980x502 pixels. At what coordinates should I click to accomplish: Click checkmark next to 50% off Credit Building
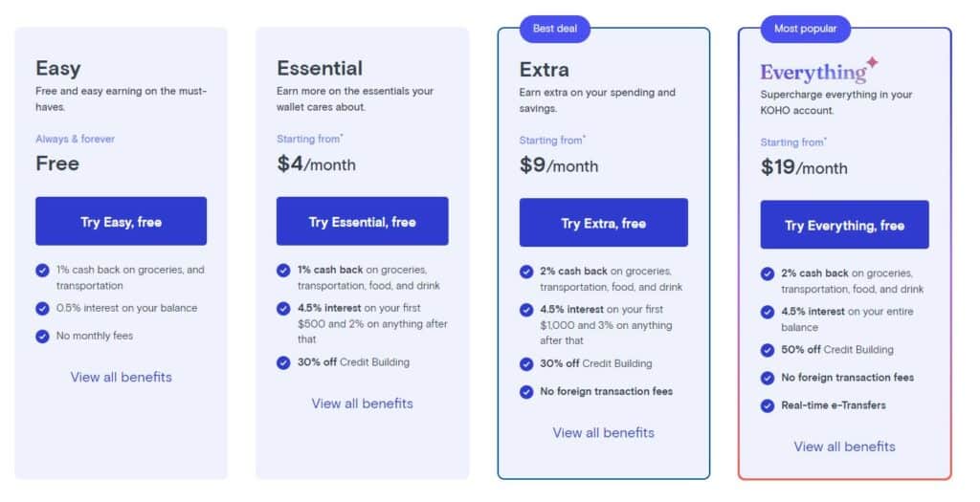(768, 350)
